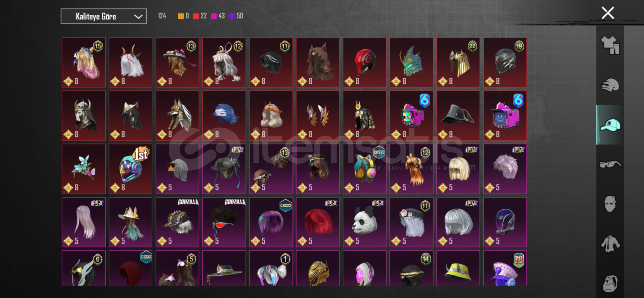Open the jacket category icon in sidebar
This screenshot has width=644, height=298.
(610, 244)
